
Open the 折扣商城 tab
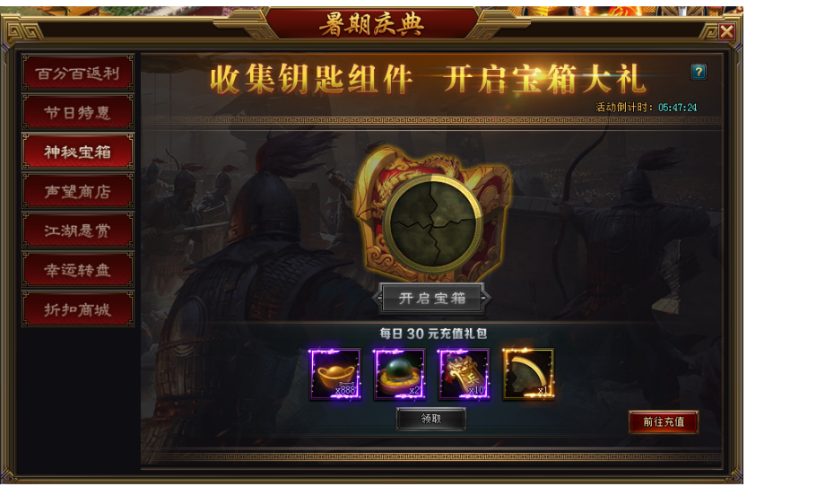click(78, 309)
